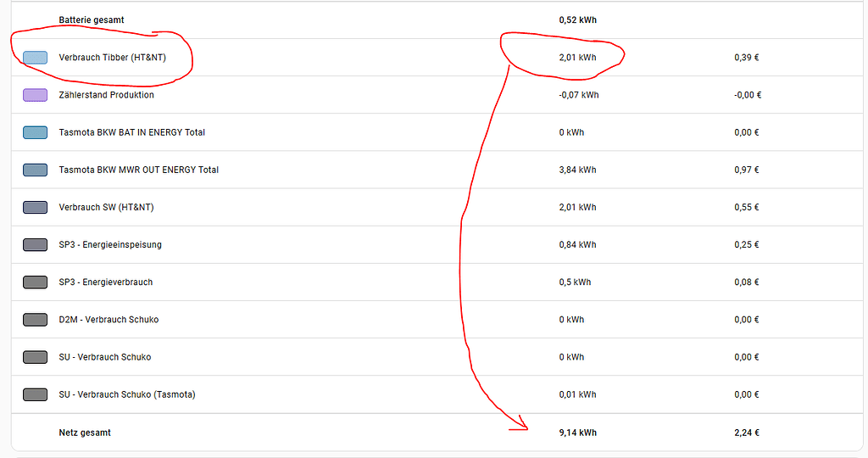Open the Verbrauch Tibber (HT&NT) entry
This screenshot has height=458, width=868.
tap(113, 58)
